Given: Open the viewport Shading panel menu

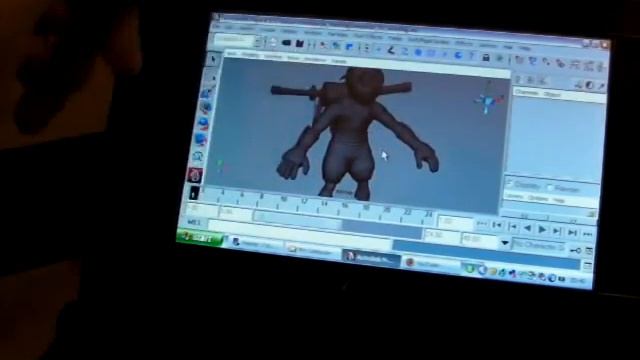Looking at the screenshot, I should 250,55.
